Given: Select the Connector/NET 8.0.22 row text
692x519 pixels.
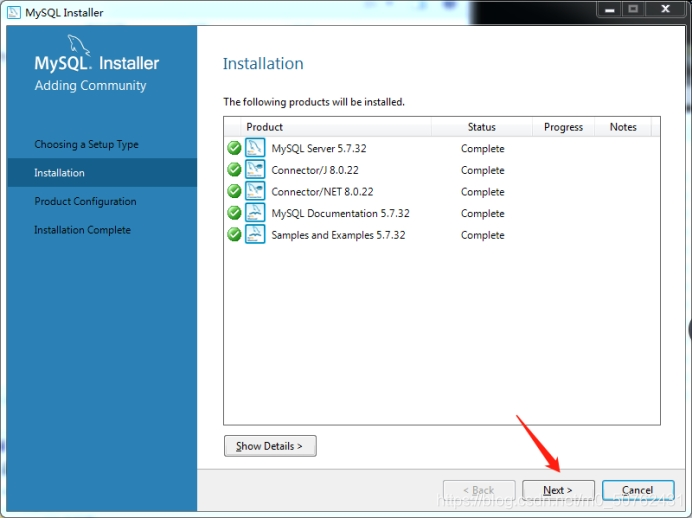Looking at the screenshot, I should [323, 192].
